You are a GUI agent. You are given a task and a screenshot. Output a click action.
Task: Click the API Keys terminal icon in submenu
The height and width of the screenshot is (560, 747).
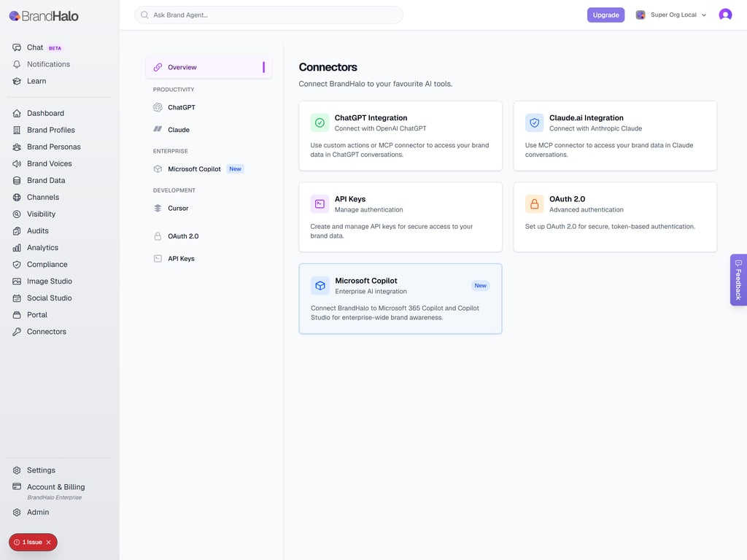point(158,259)
